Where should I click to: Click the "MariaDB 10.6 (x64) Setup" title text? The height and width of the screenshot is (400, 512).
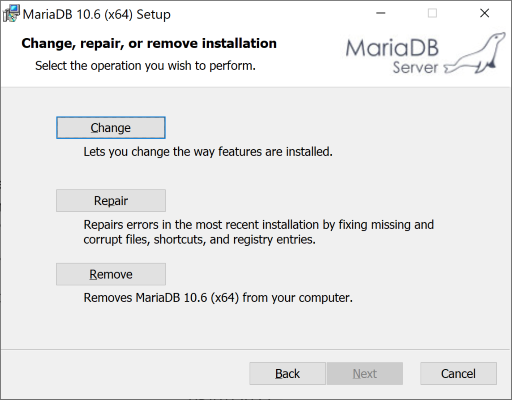point(97,14)
